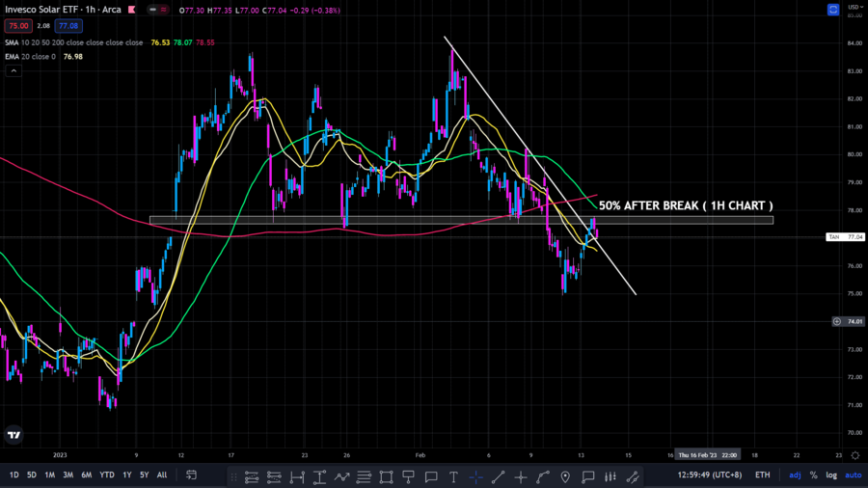Select the location Pin marker tool
This screenshot has width=868, height=488.
click(565, 477)
